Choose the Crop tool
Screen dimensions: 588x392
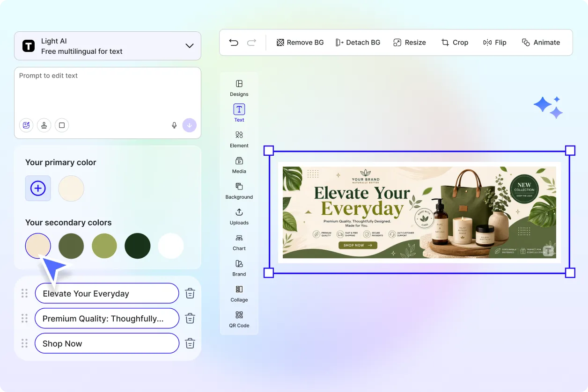[x=455, y=43]
